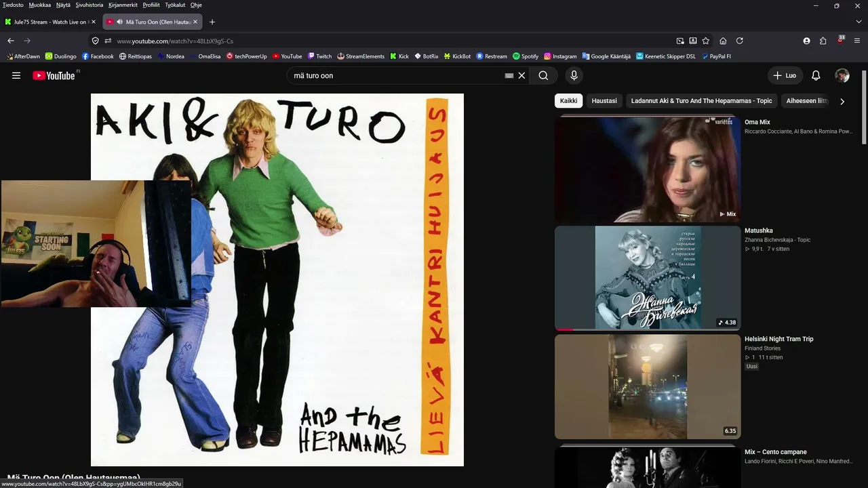Open the Kick bookmark

click(x=399, y=56)
